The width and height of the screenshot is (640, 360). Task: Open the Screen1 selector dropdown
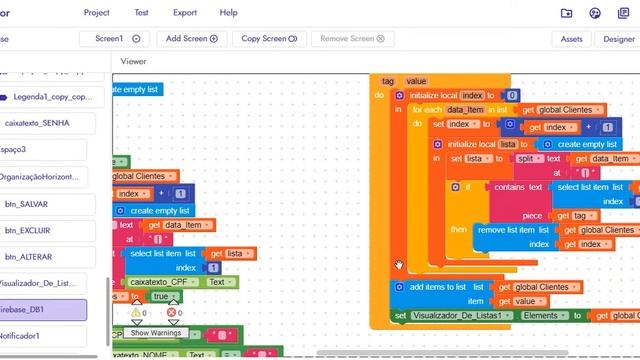point(114,39)
